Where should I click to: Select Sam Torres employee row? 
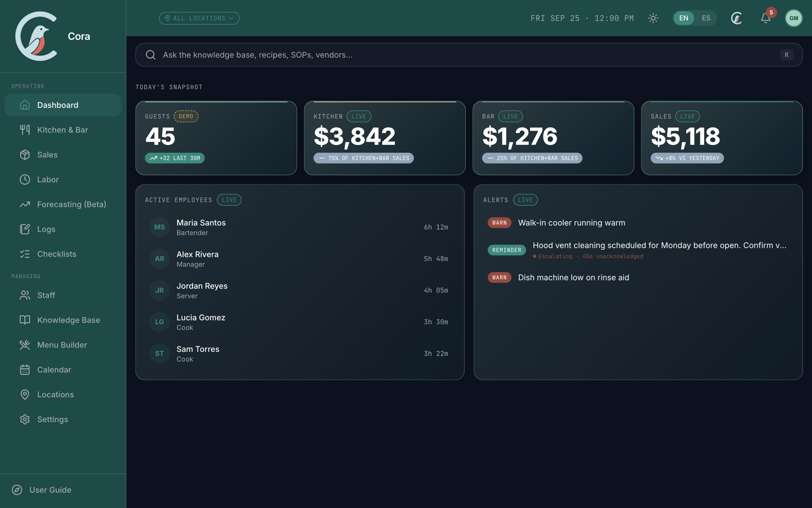[299, 353]
